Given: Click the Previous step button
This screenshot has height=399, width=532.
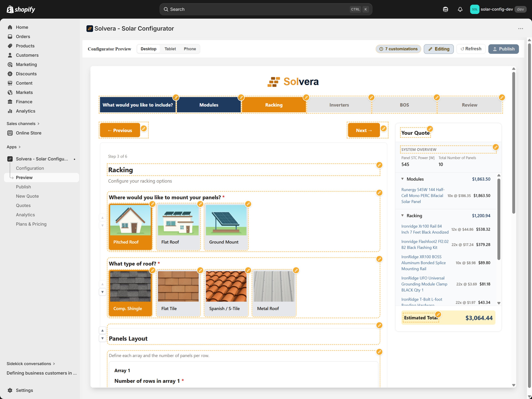Looking at the screenshot, I should 120,130.
